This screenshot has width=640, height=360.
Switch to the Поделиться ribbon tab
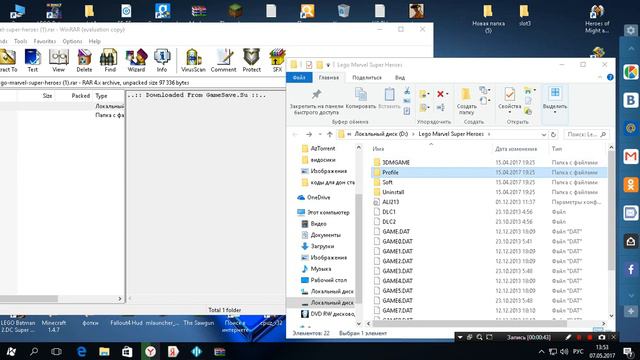pyautogui.click(x=367, y=77)
